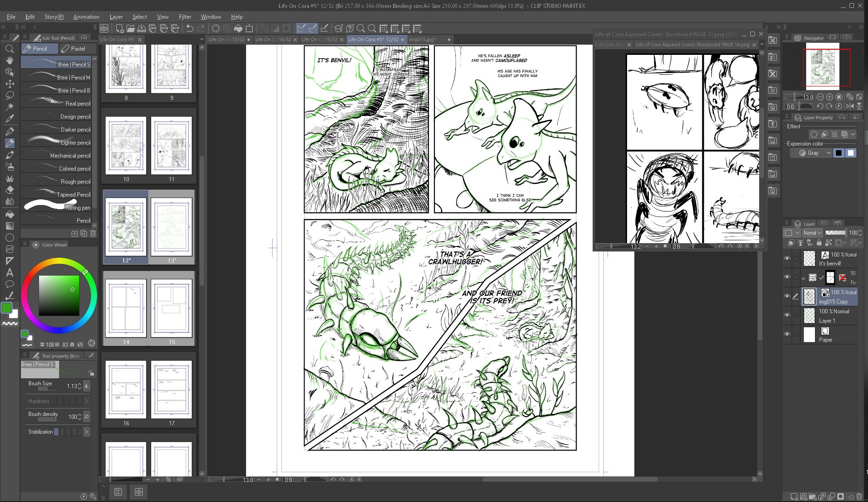The height and width of the screenshot is (502, 868).
Task: Toggle visibility of Paper layer
Action: point(787,334)
